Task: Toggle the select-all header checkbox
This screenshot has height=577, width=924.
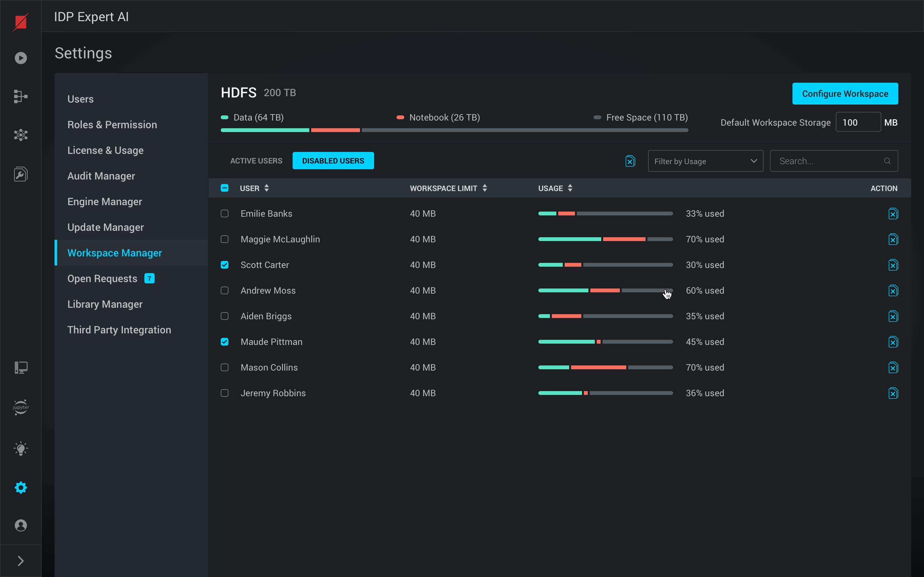Action: 225,188
